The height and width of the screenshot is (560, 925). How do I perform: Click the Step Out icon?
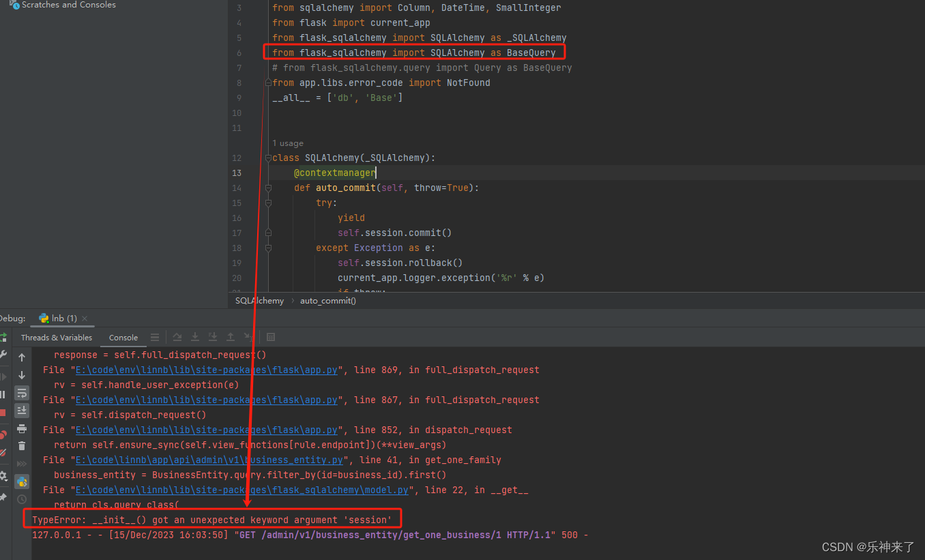tap(231, 337)
